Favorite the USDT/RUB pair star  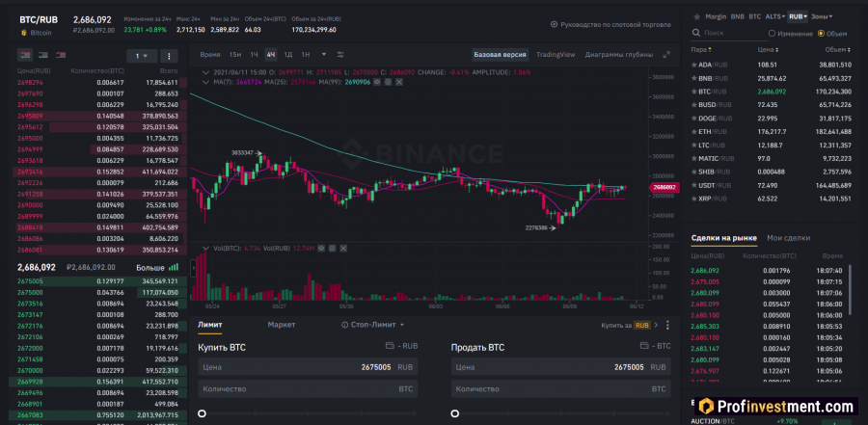694,185
